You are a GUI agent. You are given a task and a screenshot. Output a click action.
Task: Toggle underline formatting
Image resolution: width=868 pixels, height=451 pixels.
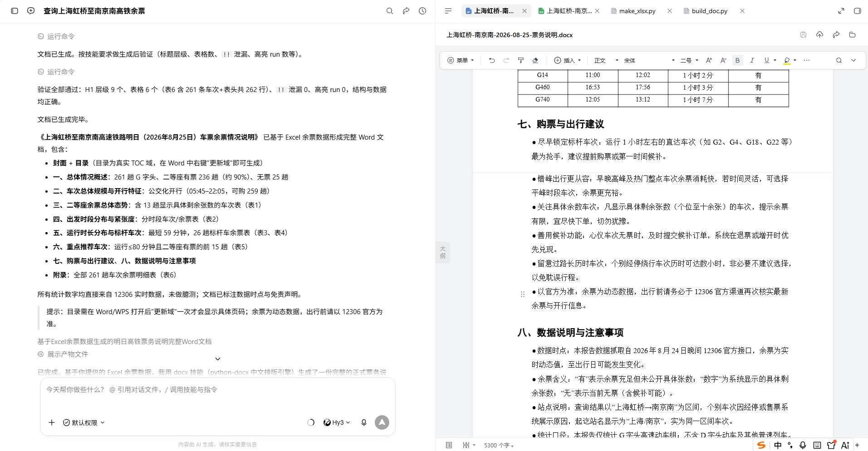(766, 60)
